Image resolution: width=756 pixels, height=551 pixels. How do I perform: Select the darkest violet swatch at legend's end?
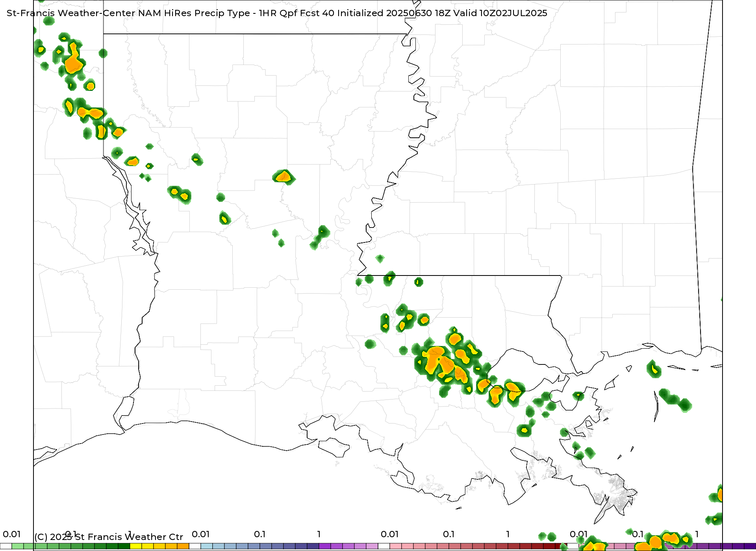pyautogui.click(x=750, y=546)
